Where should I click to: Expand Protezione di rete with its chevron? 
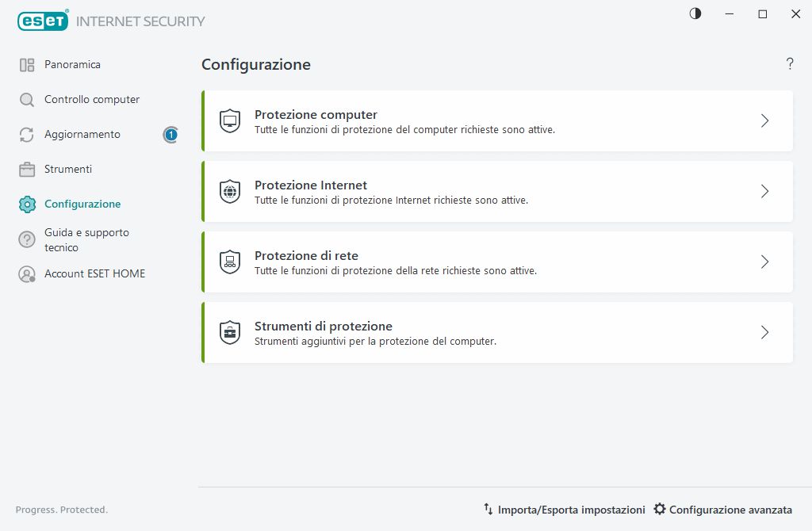(764, 262)
